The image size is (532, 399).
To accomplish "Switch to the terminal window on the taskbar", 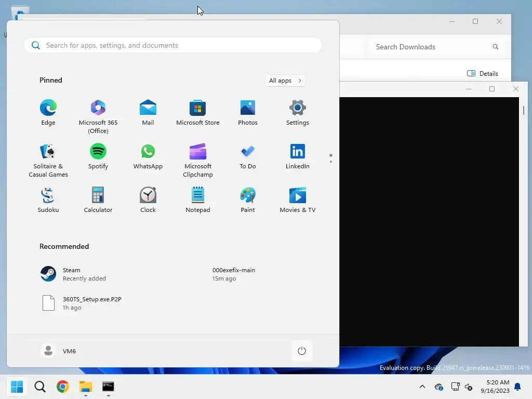I will [108, 387].
